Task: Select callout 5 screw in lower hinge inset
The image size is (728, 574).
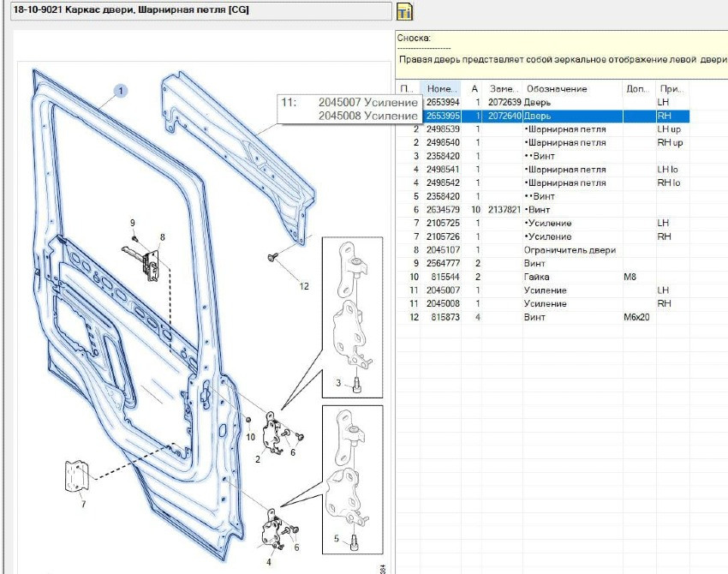Action: pos(338,539)
